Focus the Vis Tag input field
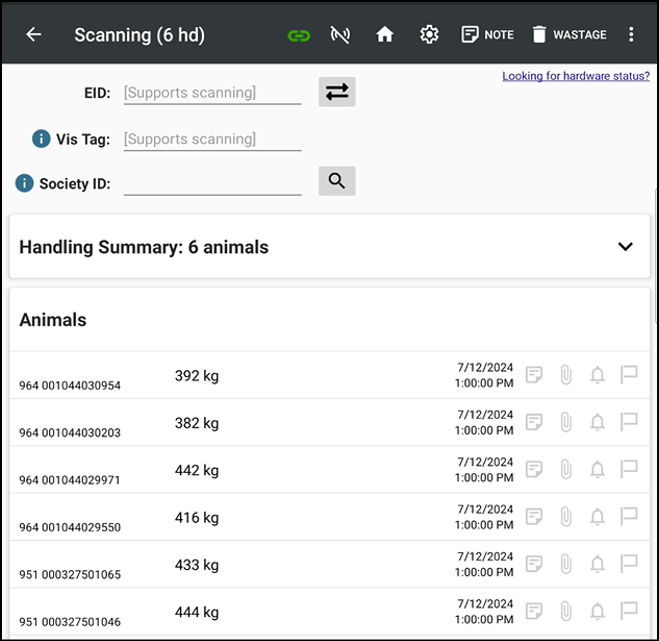 [212, 139]
